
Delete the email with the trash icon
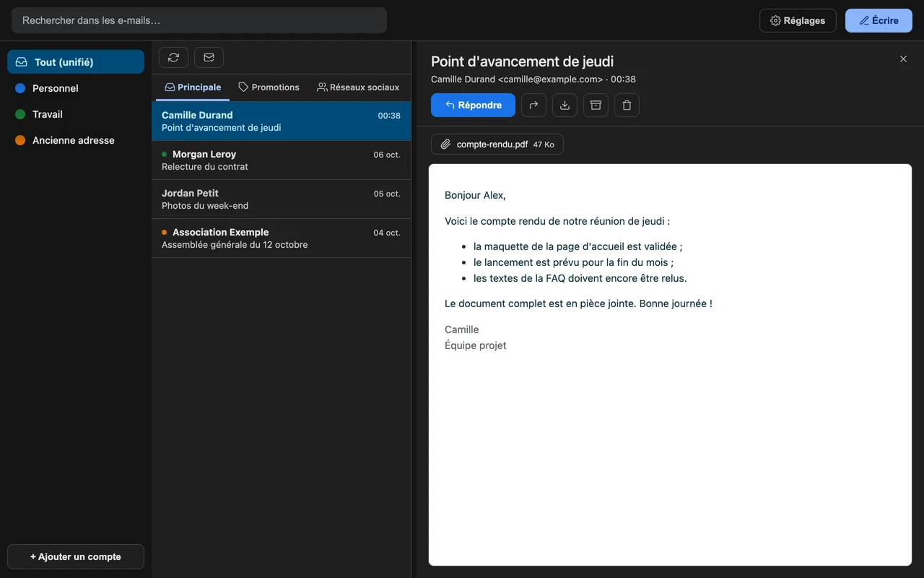(x=627, y=105)
